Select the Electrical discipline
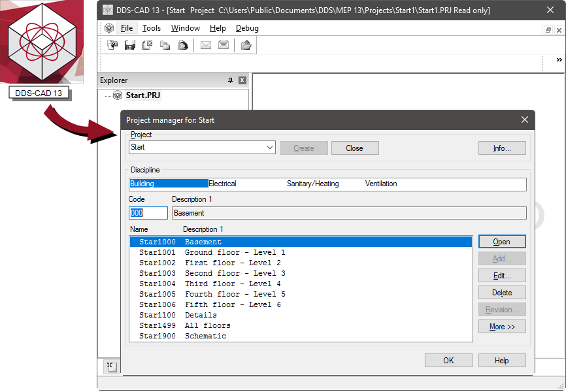The image size is (566, 392). click(222, 184)
